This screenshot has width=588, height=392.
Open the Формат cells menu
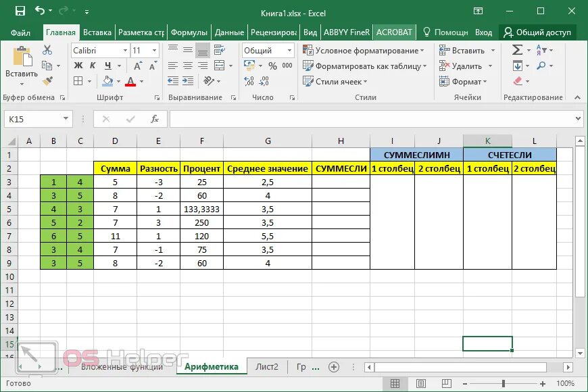pos(463,81)
